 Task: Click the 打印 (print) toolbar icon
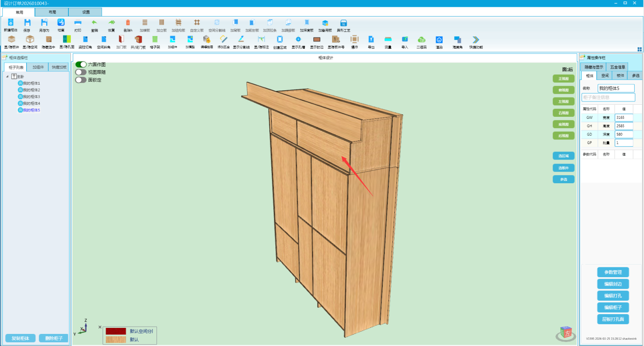[78, 23]
